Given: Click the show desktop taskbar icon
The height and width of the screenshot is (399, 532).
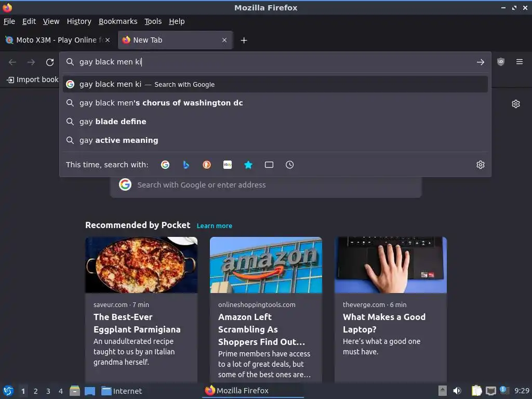Looking at the screenshot, I should [90, 391].
